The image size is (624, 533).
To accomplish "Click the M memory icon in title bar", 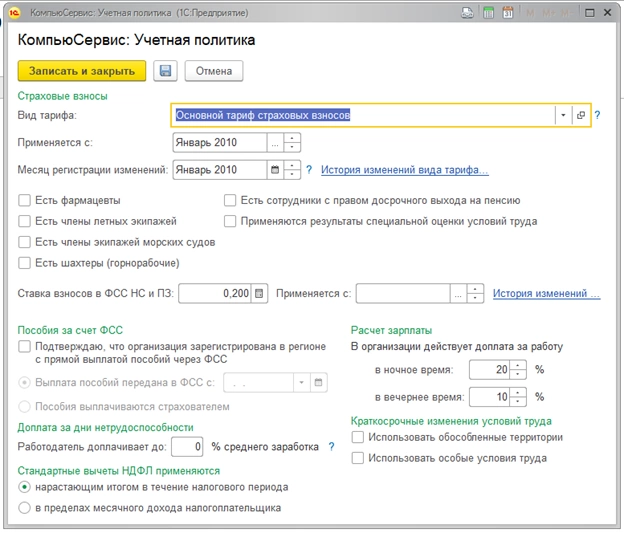I will (x=530, y=13).
